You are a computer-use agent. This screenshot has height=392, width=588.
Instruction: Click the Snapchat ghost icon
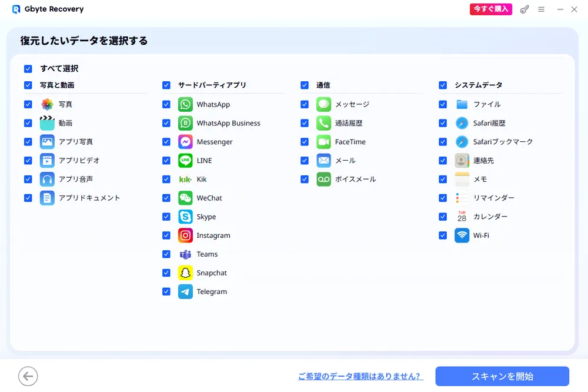pos(185,273)
